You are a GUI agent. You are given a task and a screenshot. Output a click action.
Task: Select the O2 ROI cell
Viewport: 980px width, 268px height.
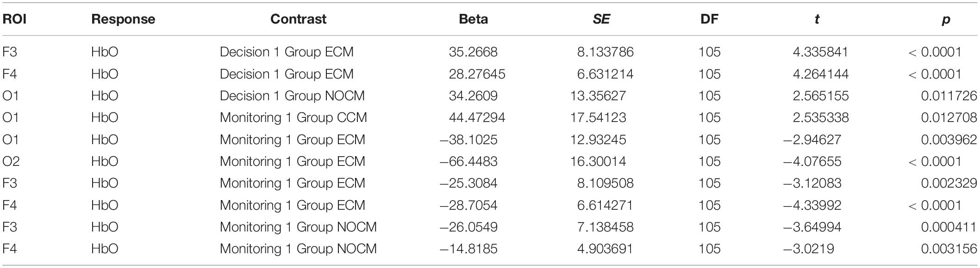coord(11,161)
